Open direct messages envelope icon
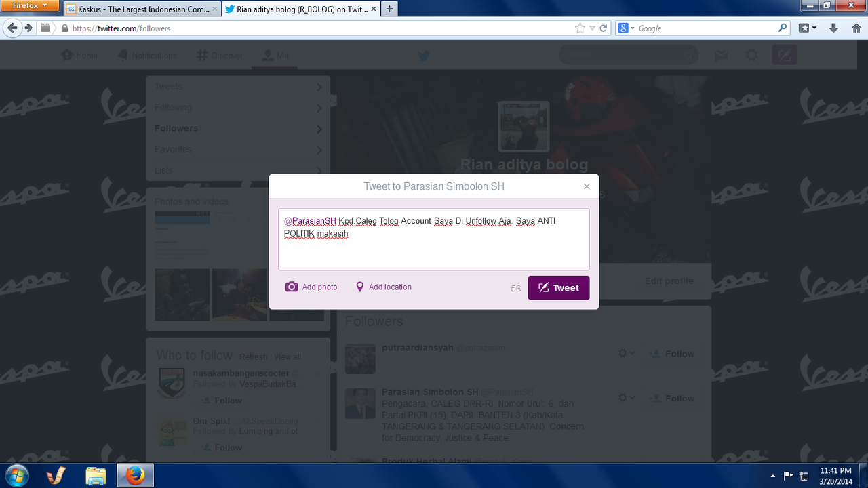Screen dimensions: 868x488 [722, 56]
